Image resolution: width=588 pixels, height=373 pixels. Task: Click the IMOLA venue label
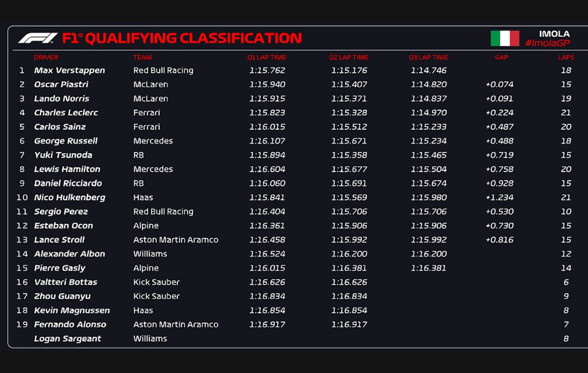click(554, 34)
